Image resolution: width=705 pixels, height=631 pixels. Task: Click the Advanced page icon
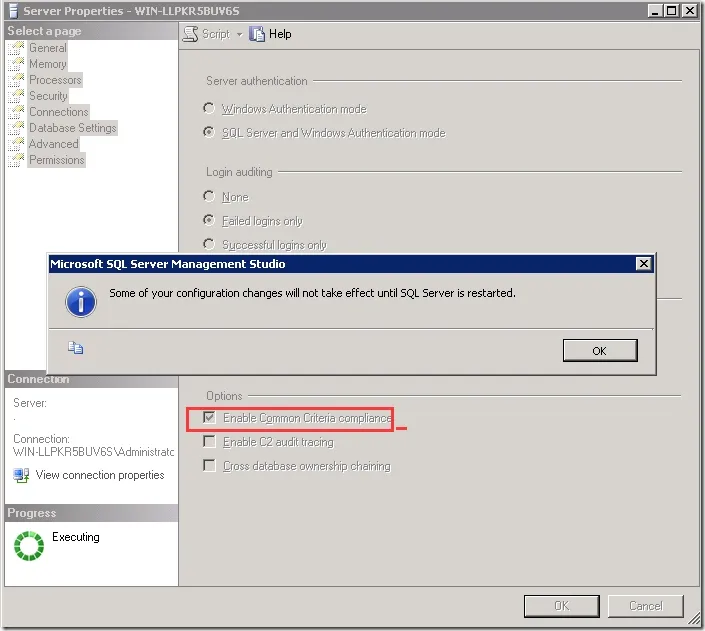click(16, 144)
